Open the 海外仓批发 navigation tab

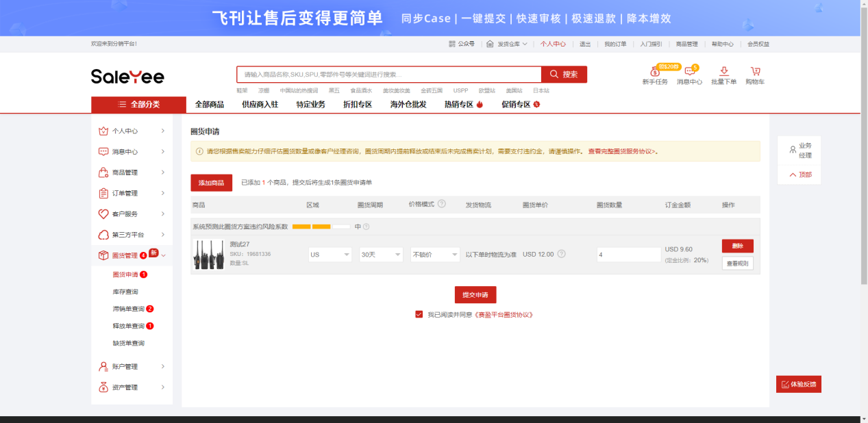[x=408, y=105]
